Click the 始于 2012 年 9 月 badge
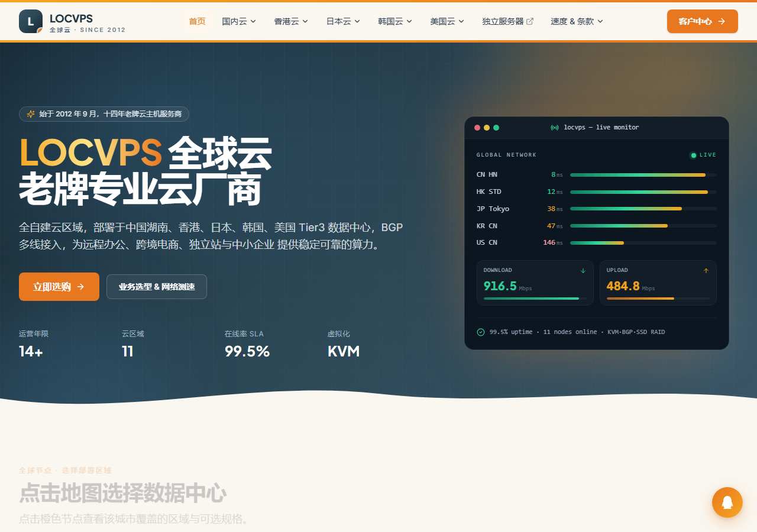The image size is (757, 532). click(104, 114)
